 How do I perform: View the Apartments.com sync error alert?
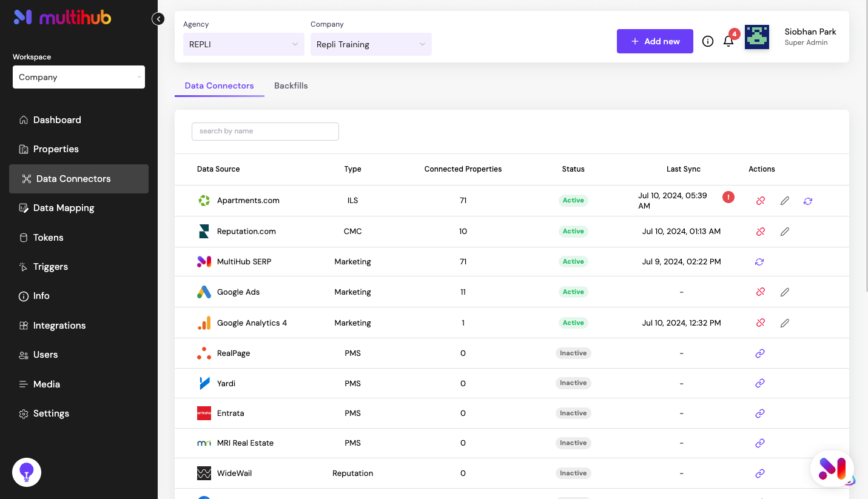[728, 196]
